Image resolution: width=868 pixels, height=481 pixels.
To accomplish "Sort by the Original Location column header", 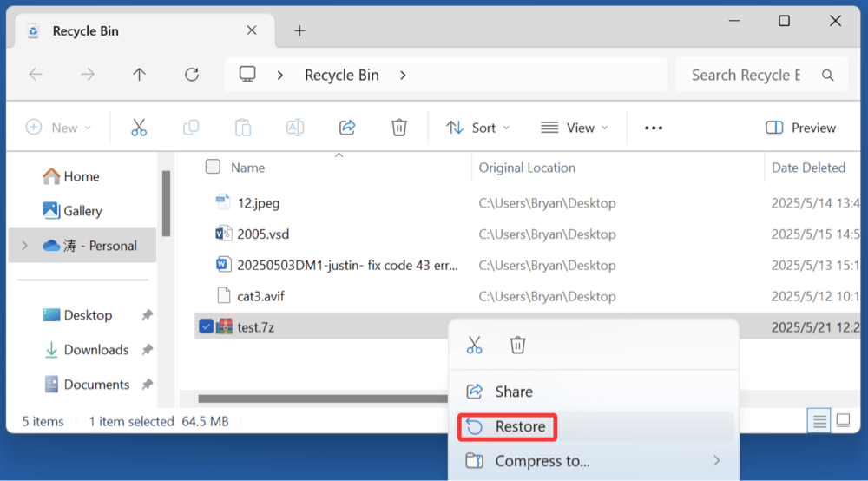I will 527,168.
